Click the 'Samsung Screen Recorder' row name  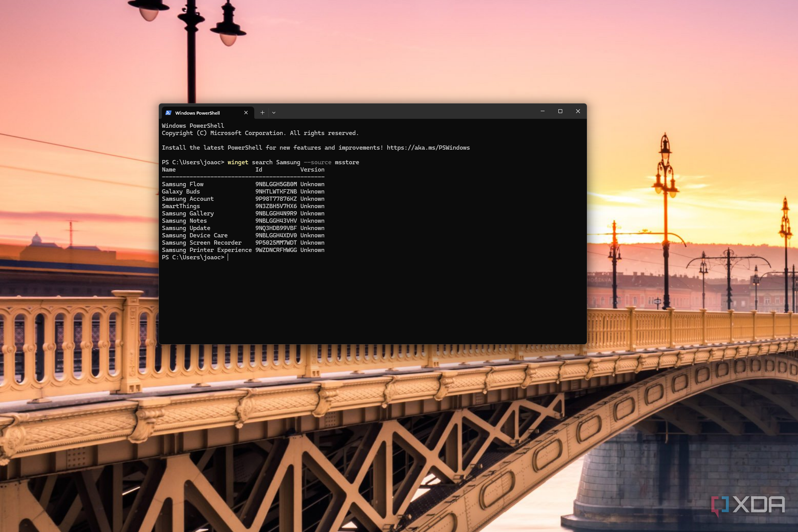[x=202, y=243]
